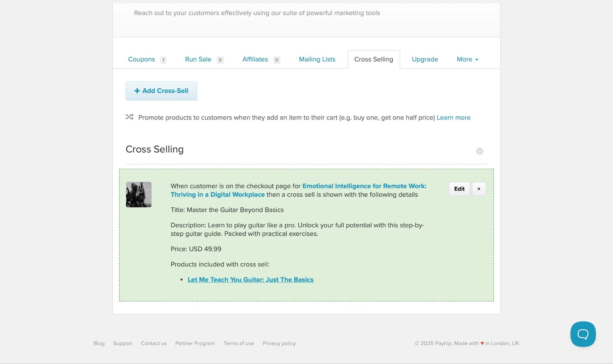Follow the Learn more link
Viewport: 613px width, 364px height.
click(453, 118)
